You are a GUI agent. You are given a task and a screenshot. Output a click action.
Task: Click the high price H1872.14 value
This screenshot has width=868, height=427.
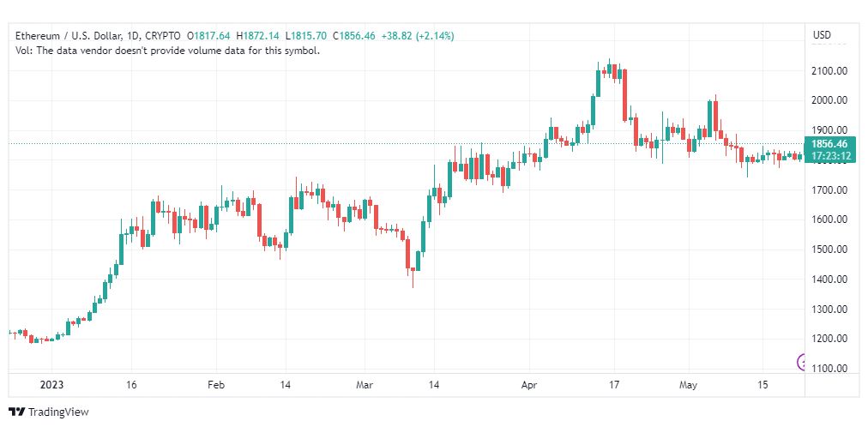click(x=258, y=36)
